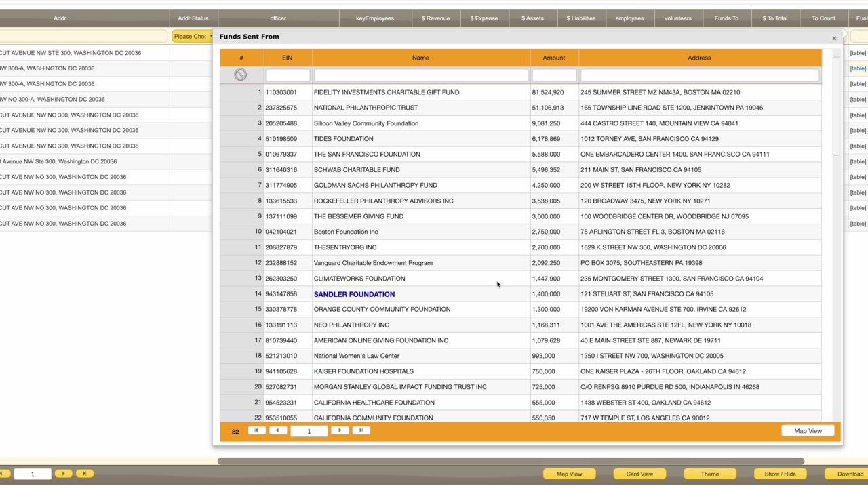Screen dimensions: 868x488
Task: Click the $ To Total column header
Action: click(x=775, y=18)
